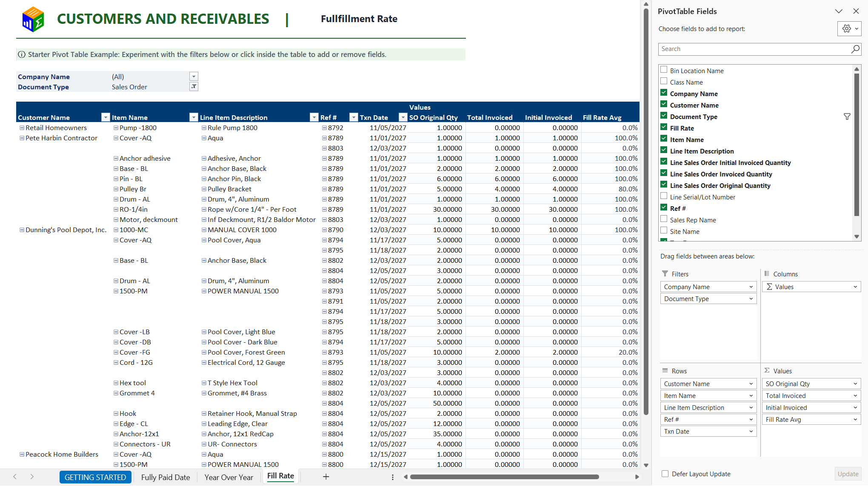Image resolution: width=868 pixels, height=486 pixels.
Task: Add a new sheet with plus icon
Action: click(x=326, y=477)
